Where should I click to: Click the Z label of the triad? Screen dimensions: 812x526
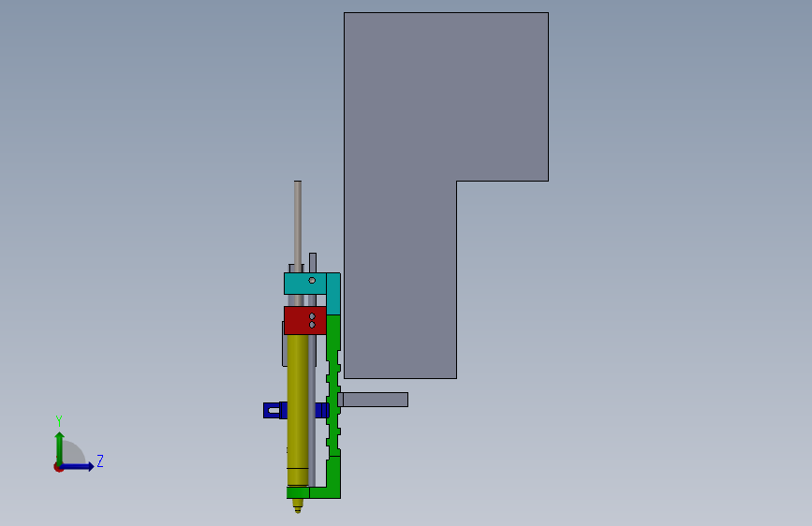(x=100, y=460)
